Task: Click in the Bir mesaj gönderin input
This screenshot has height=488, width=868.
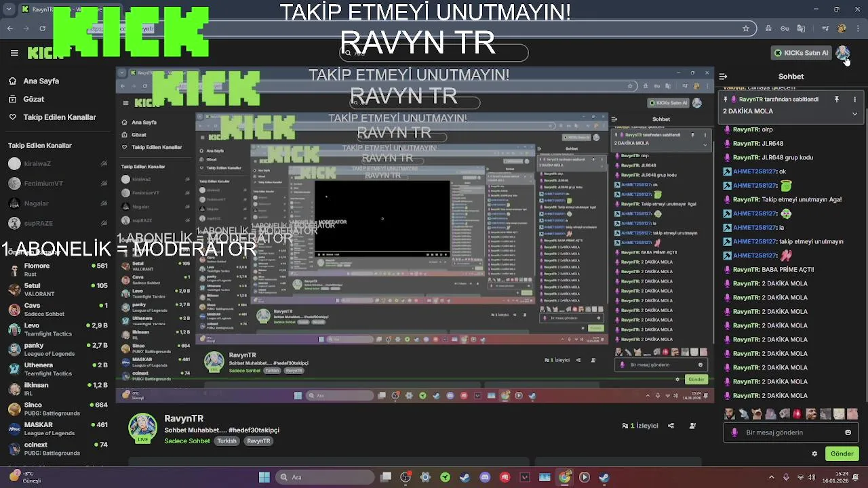Action: [x=790, y=432]
